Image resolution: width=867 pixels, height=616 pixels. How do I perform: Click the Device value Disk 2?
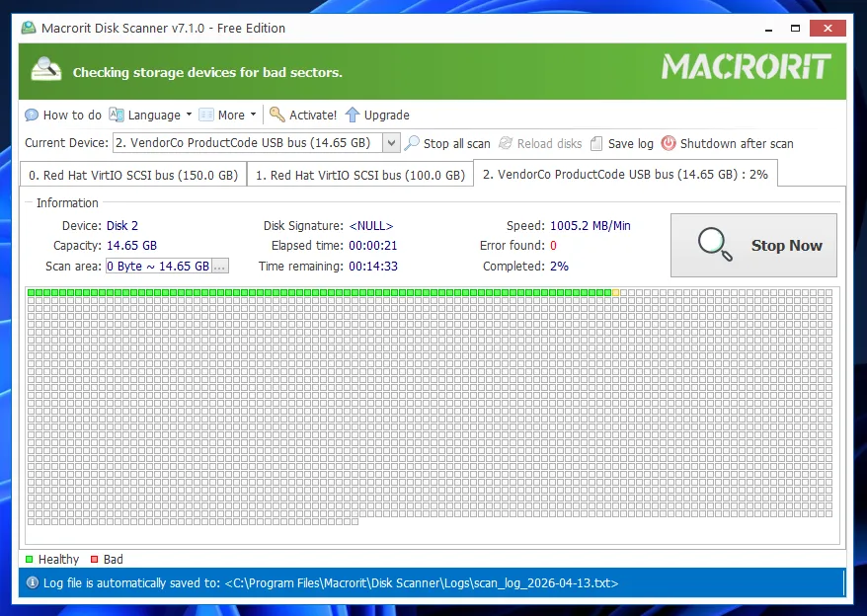(122, 226)
